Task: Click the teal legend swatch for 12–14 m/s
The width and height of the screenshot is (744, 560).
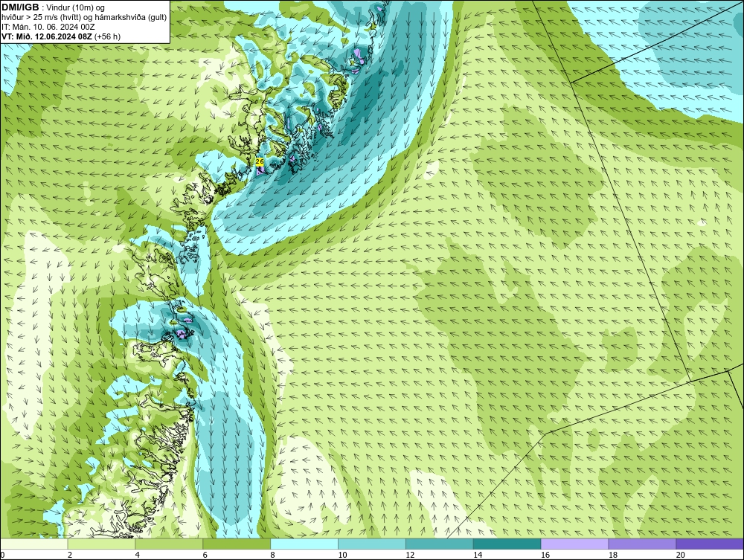Action: coord(440,544)
